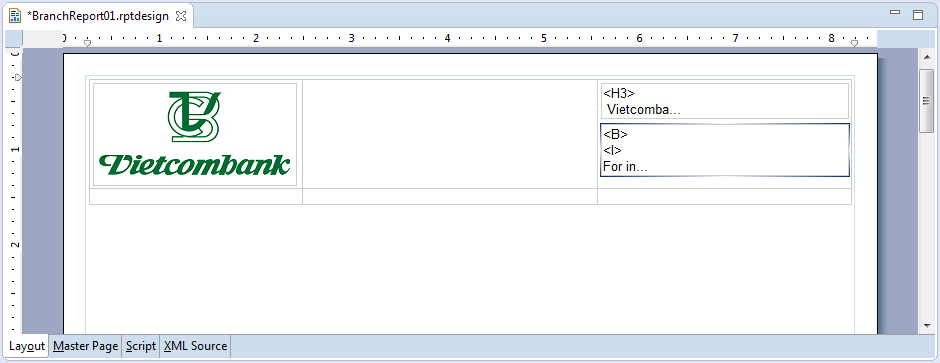
Task: Close the BranchReport01.rptdesign editor tab
Action: click(x=180, y=17)
